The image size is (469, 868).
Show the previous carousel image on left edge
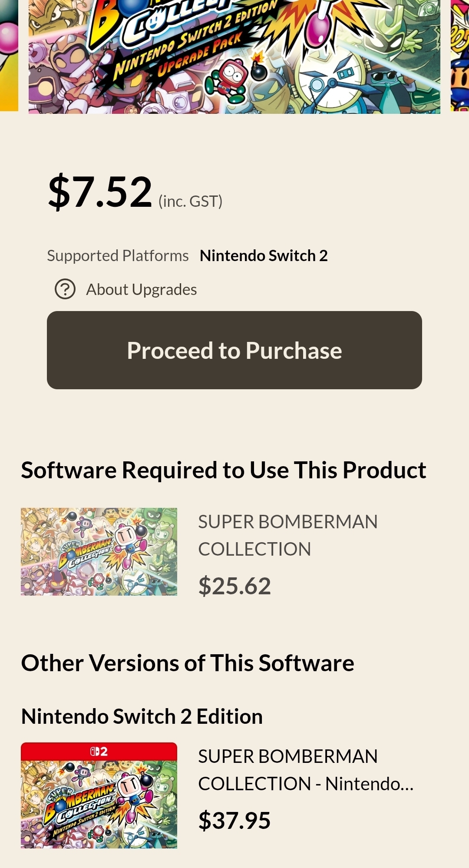9,56
